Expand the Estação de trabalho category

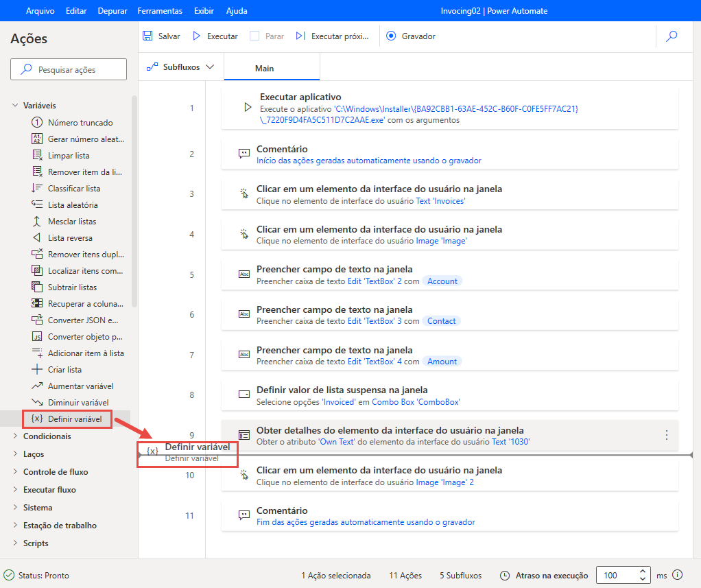(x=15, y=526)
